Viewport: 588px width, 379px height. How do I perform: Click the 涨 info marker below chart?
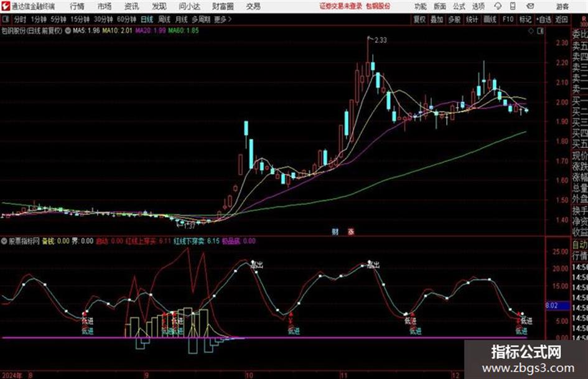point(351,232)
